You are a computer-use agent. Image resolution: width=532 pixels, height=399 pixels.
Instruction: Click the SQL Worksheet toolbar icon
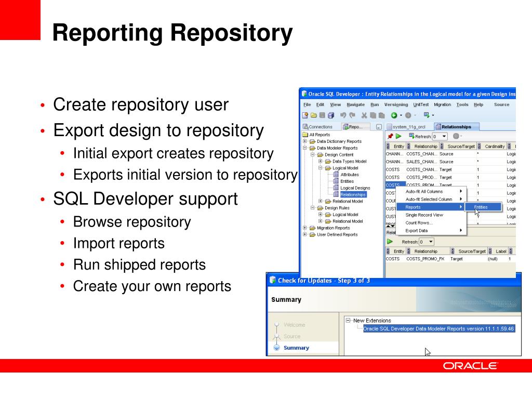click(427, 115)
